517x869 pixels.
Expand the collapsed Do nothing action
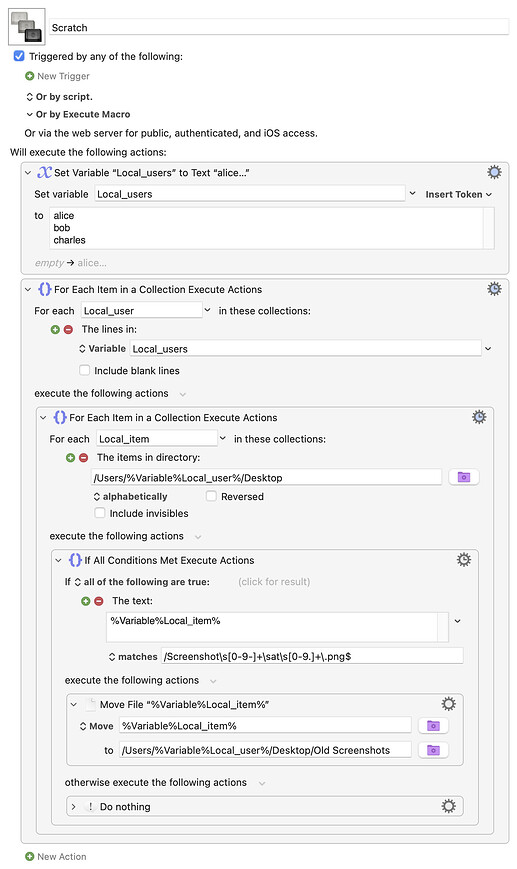[x=74, y=806]
